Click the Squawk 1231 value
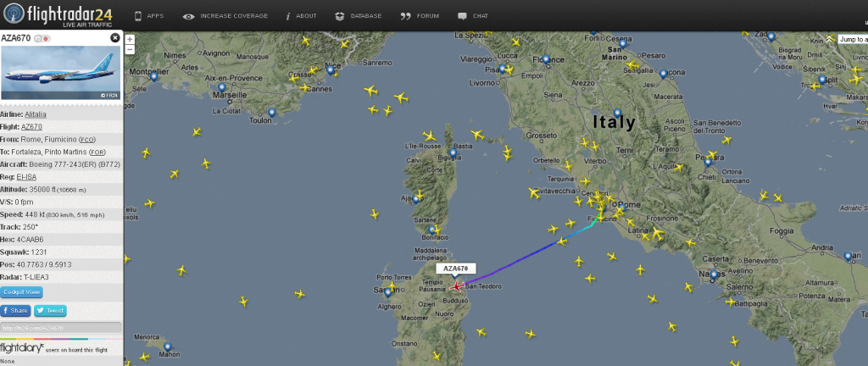868x366 pixels. pos(39,252)
